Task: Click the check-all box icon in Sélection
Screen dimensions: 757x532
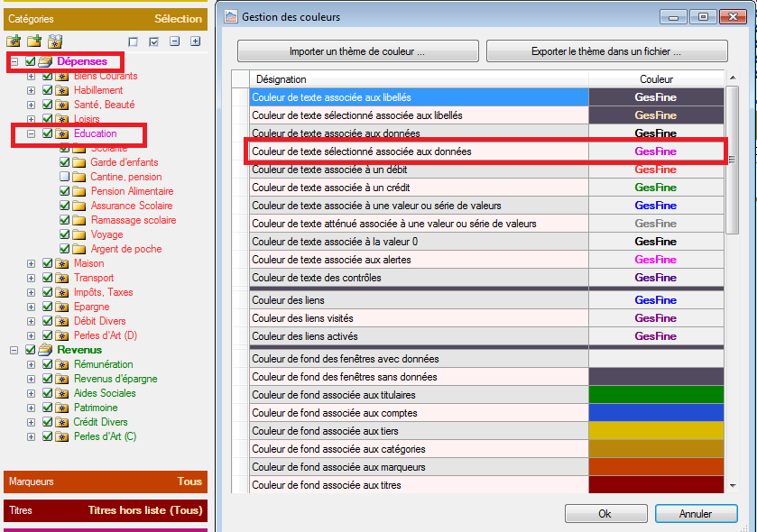Action: tap(153, 41)
